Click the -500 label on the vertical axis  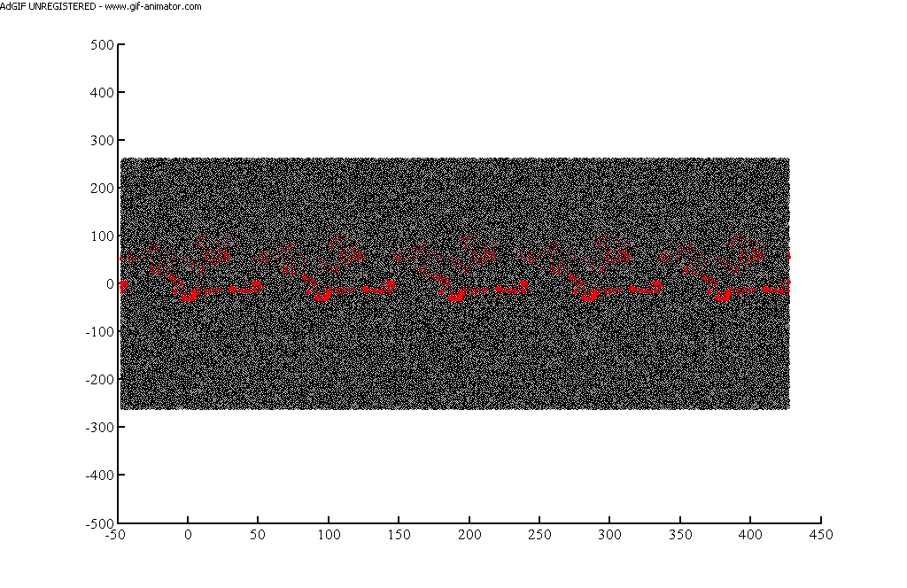tap(98, 522)
